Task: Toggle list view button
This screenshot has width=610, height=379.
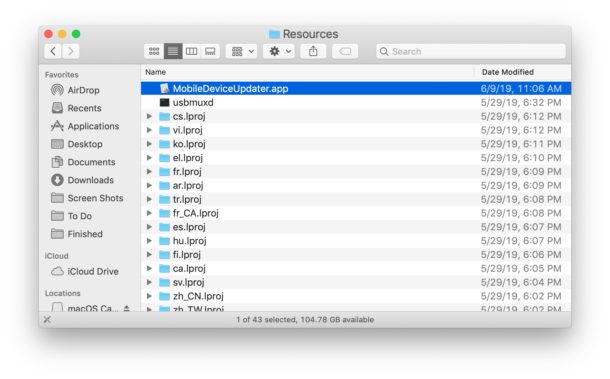Action: tap(173, 51)
